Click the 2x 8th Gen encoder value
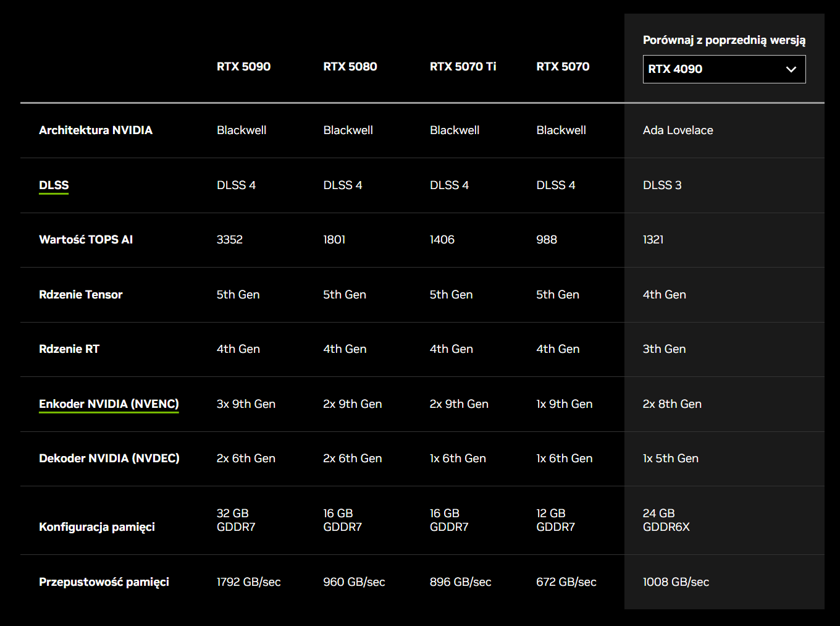The height and width of the screenshot is (626, 840). pos(672,404)
